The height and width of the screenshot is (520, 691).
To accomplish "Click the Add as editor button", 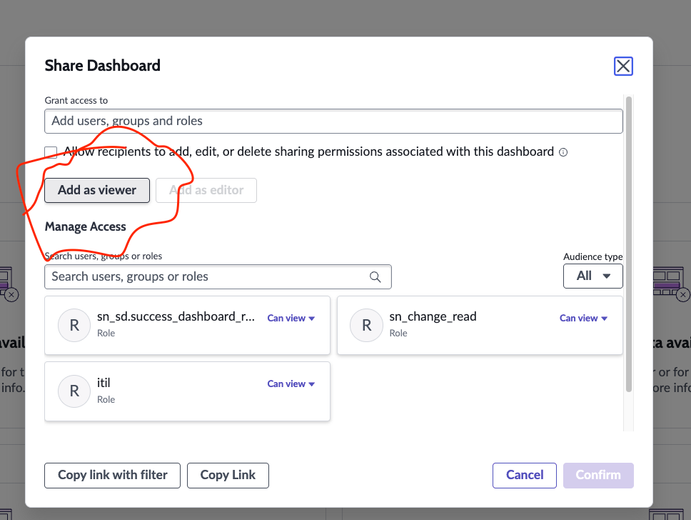I will tap(206, 190).
